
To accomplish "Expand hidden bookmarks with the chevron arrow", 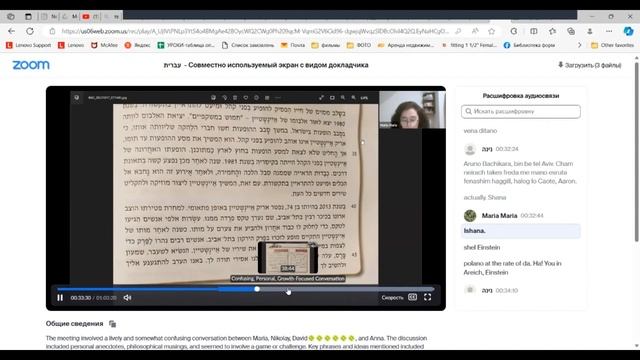I will point(579,45).
